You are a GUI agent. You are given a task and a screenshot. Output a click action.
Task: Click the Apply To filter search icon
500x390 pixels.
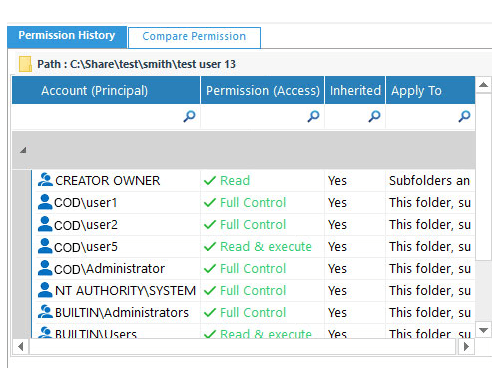pos(464,116)
